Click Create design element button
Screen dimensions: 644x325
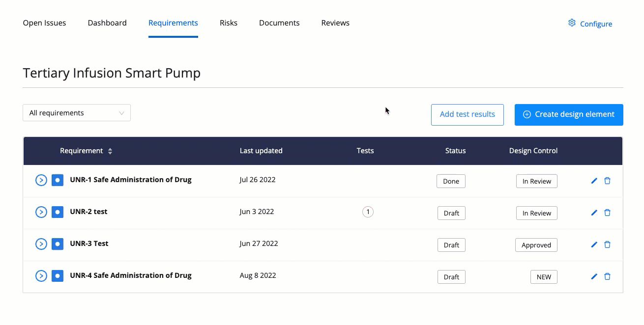tap(569, 114)
